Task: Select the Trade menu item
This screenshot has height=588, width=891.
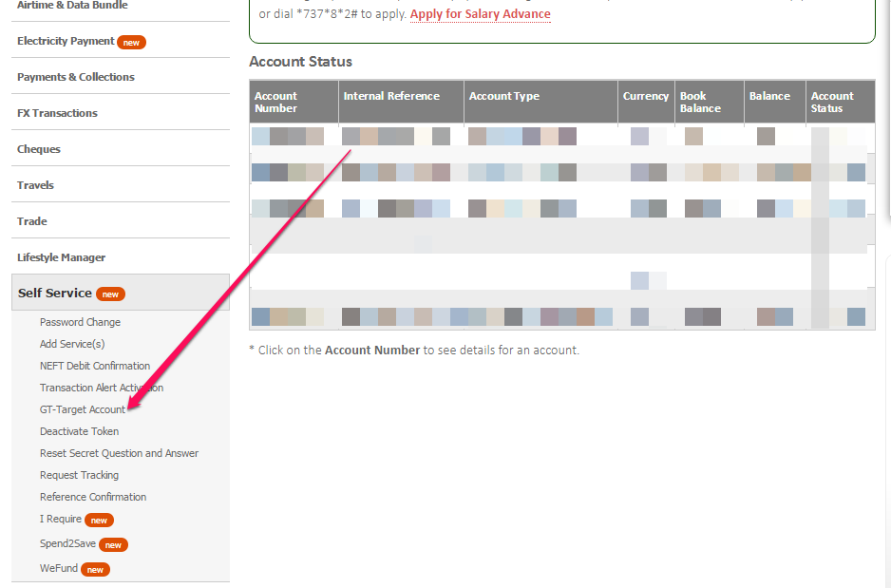Action: coord(32,220)
